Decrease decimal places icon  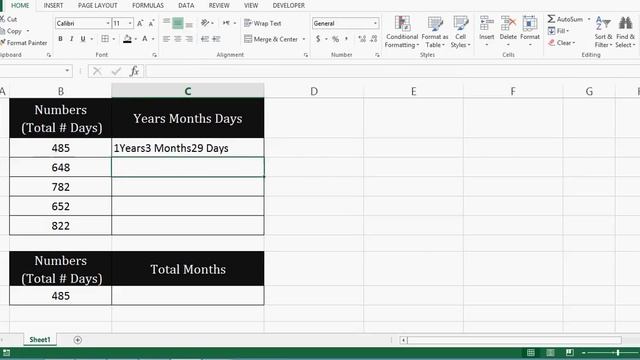(373, 39)
